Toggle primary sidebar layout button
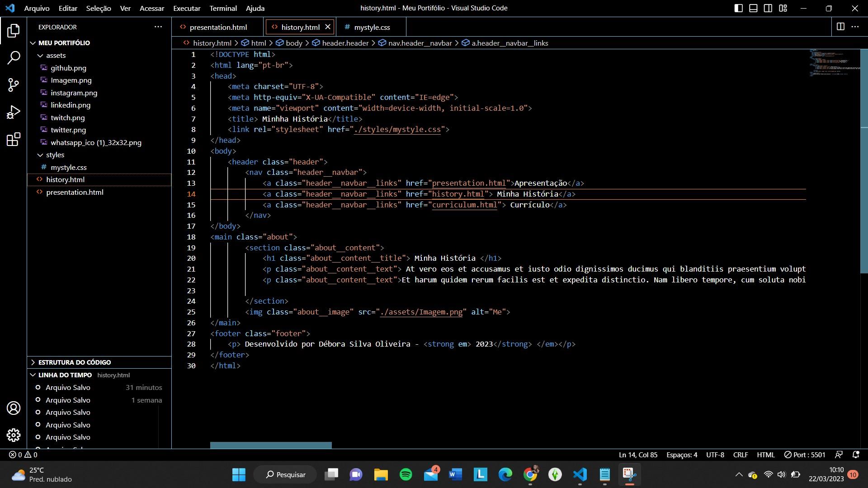 [738, 8]
